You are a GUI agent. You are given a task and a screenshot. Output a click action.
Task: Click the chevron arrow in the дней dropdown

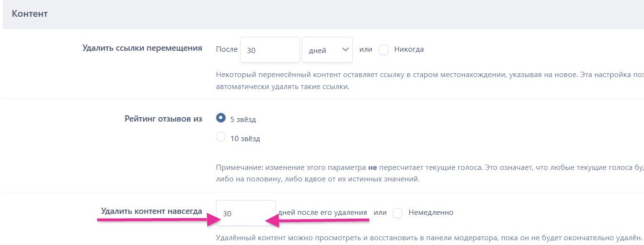pos(345,50)
